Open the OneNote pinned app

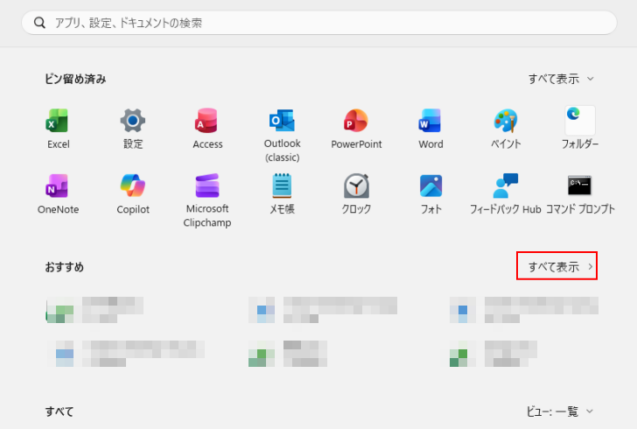(58, 194)
